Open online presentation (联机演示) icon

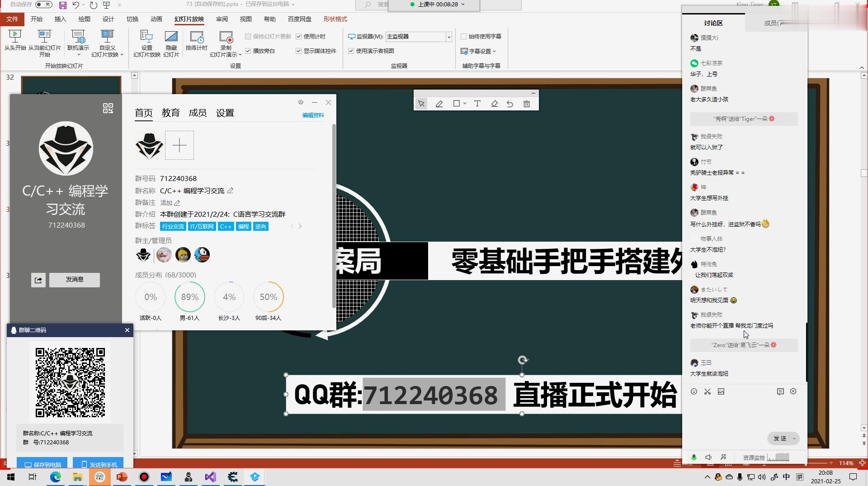click(x=78, y=37)
